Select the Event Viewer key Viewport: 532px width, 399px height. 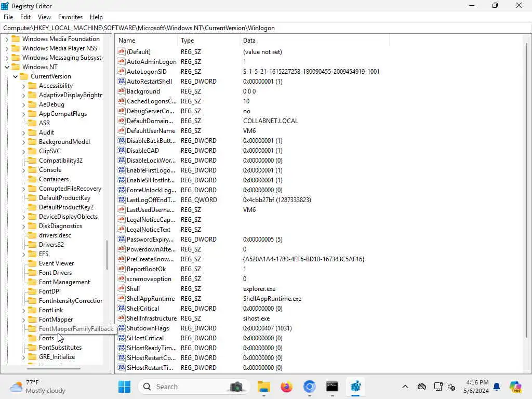[56, 263]
